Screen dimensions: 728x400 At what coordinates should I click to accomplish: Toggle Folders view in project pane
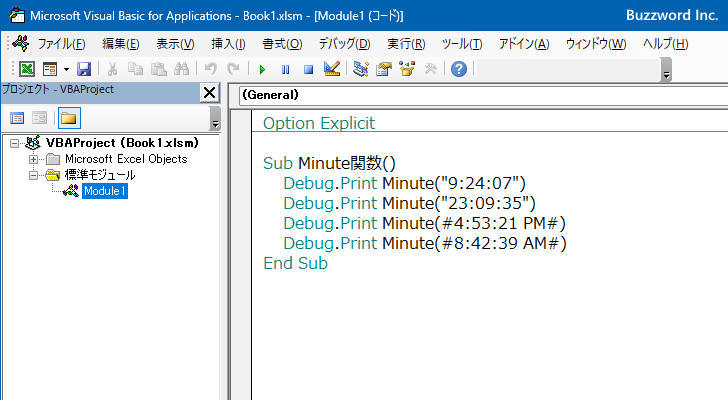pyautogui.click(x=69, y=118)
